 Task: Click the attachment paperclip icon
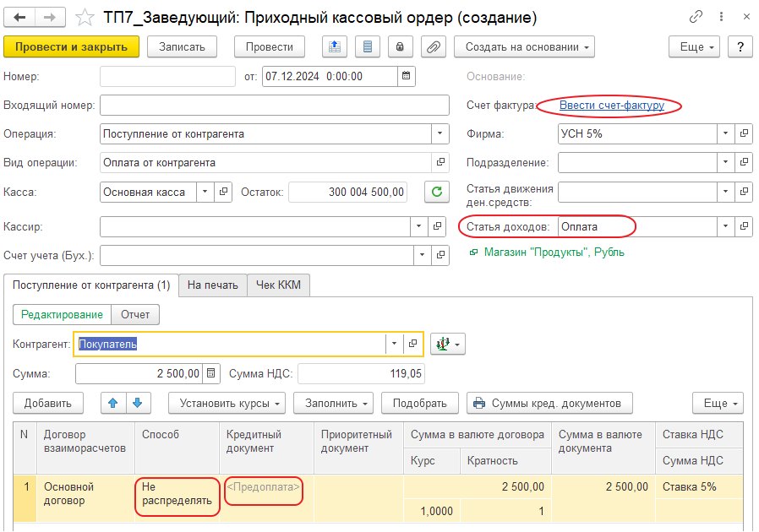(x=434, y=47)
